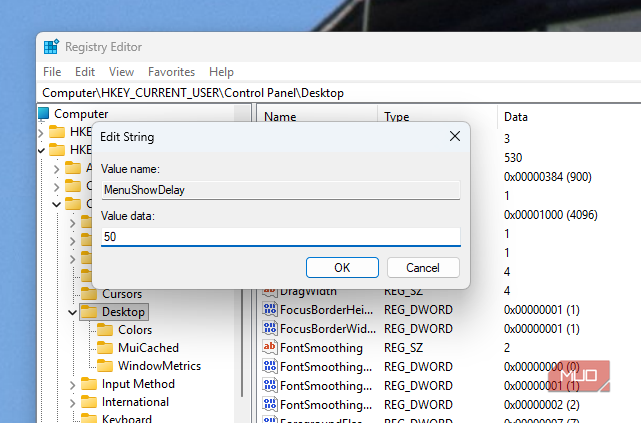Open the Edit menu
641x423 pixels.
(85, 72)
